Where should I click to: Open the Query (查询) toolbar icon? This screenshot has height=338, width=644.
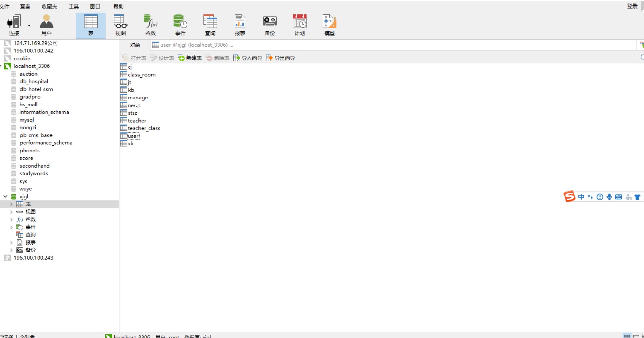click(x=210, y=25)
